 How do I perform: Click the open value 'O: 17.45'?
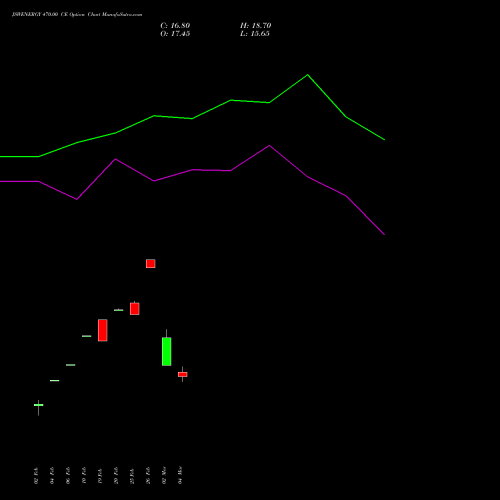[175, 34]
